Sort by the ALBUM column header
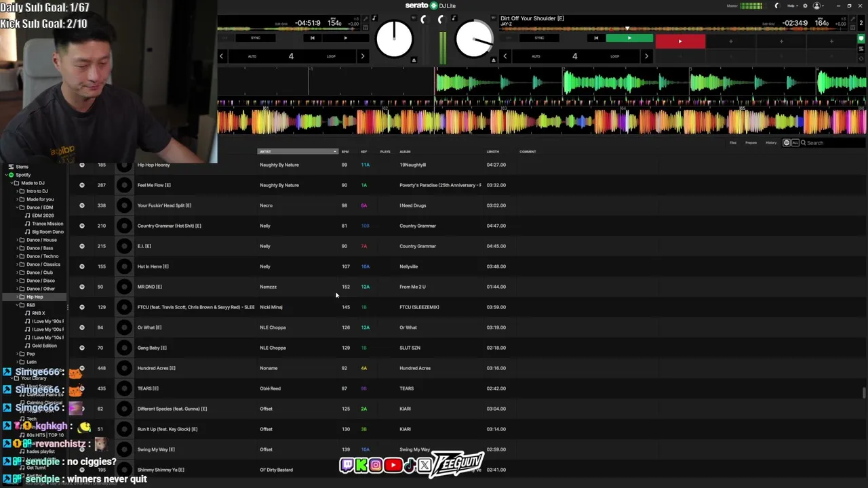868x488 pixels. pos(405,152)
